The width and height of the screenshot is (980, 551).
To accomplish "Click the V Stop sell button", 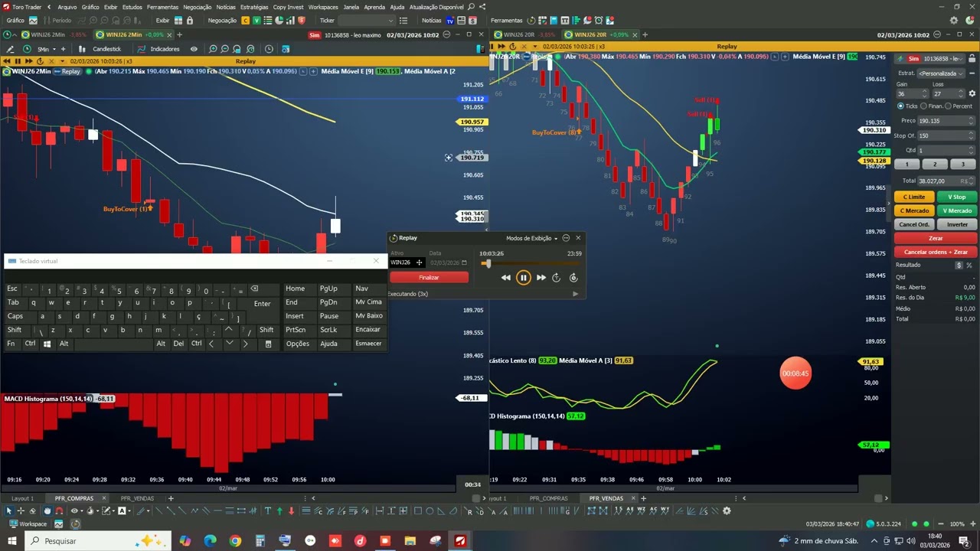I will [957, 197].
